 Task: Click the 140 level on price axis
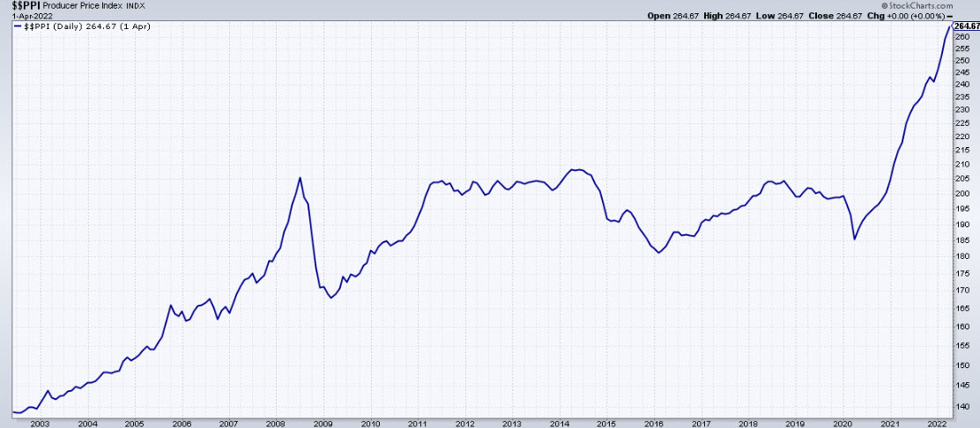coord(961,405)
